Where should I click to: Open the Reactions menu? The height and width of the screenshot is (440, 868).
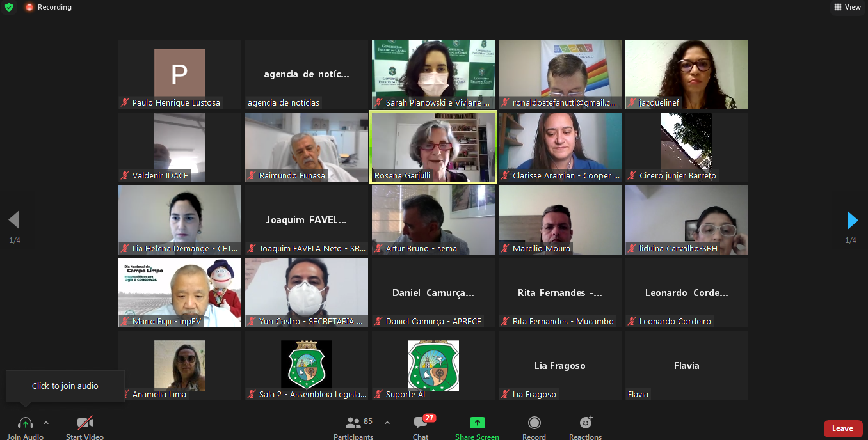pos(585,423)
